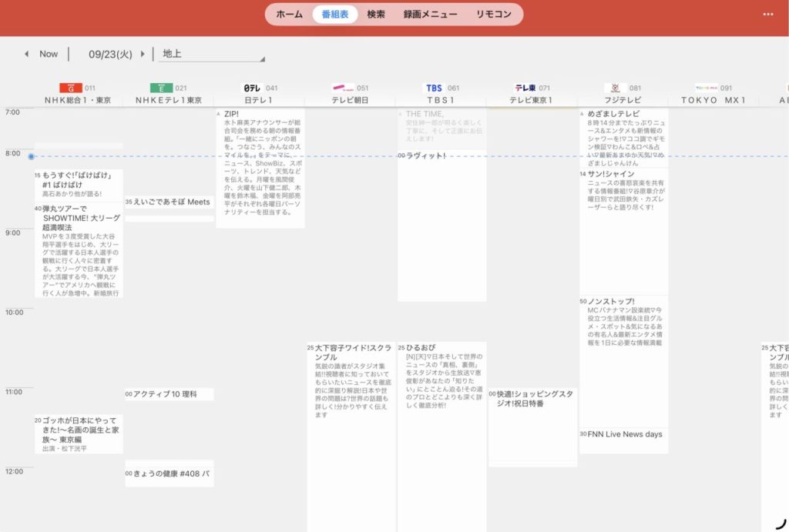Select NHK総合1 channel logo
Image resolution: width=789 pixels, height=532 pixels.
tap(71, 88)
